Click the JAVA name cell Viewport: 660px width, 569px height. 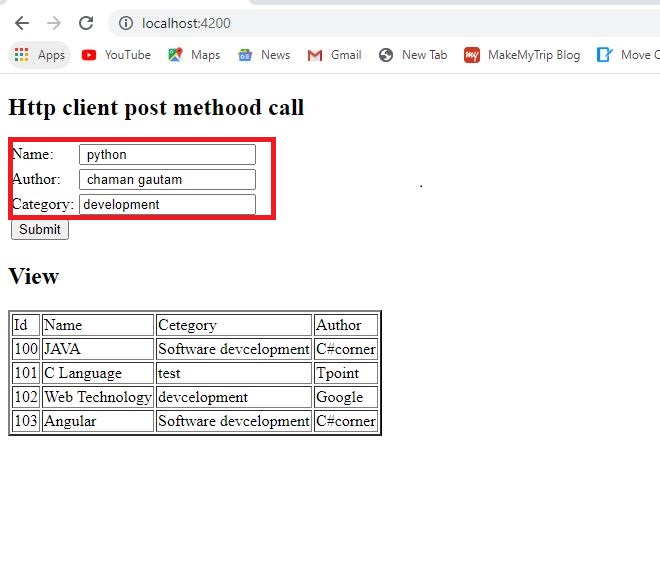[98, 349]
